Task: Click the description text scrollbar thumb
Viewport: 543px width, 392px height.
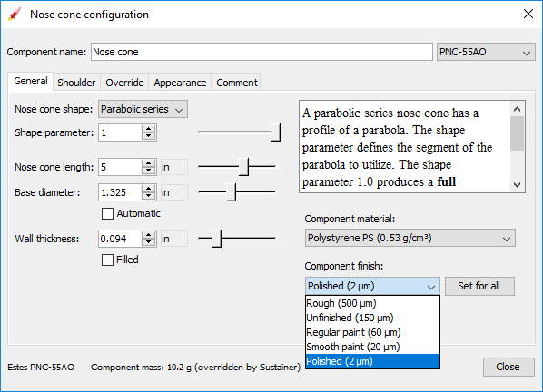Action: [x=517, y=133]
